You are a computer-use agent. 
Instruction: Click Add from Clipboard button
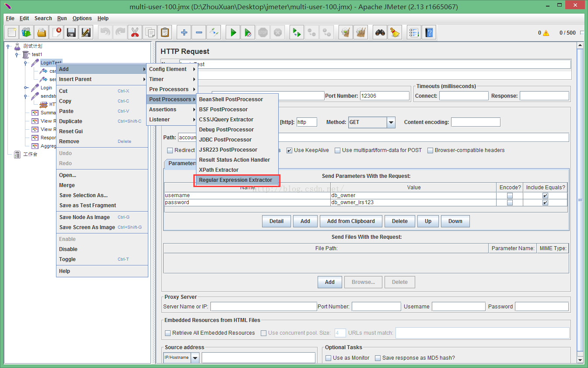coord(351,221)
